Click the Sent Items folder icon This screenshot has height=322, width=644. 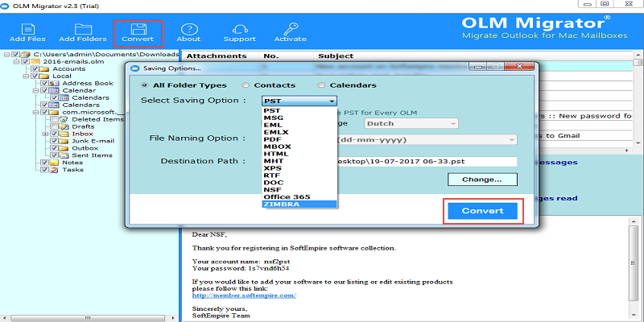[64, 155]
